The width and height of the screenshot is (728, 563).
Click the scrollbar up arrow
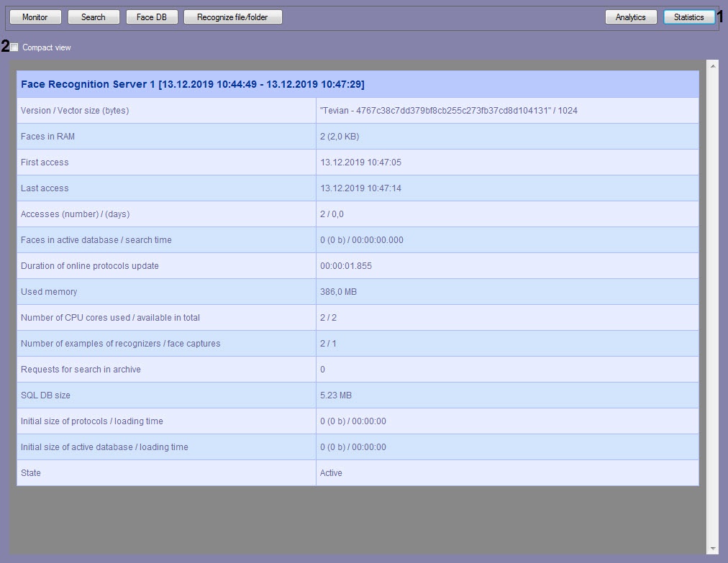(712, 66)
